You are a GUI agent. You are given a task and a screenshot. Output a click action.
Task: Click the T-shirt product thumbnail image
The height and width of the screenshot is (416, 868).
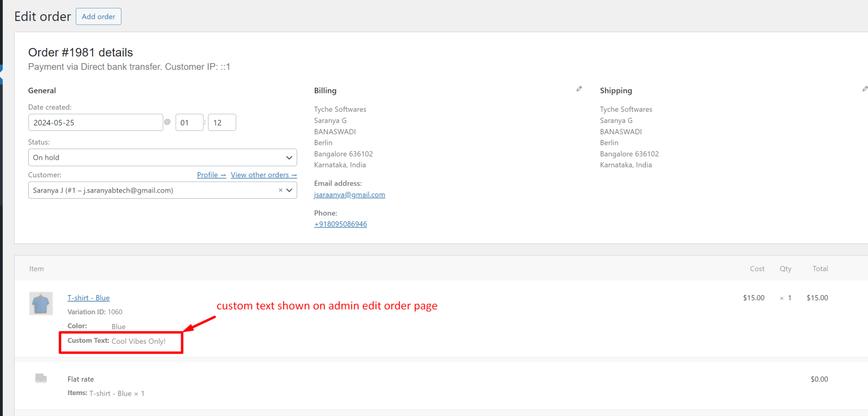click(41, 303)
